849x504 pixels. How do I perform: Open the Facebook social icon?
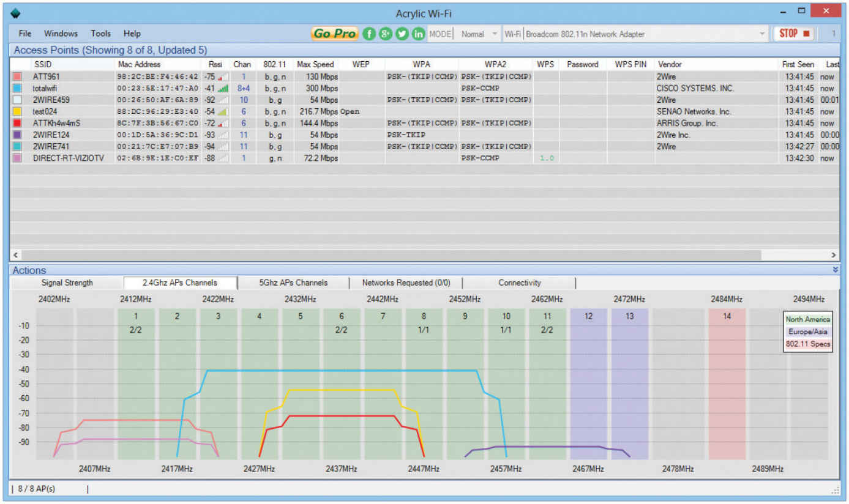[x=368, y=34]
